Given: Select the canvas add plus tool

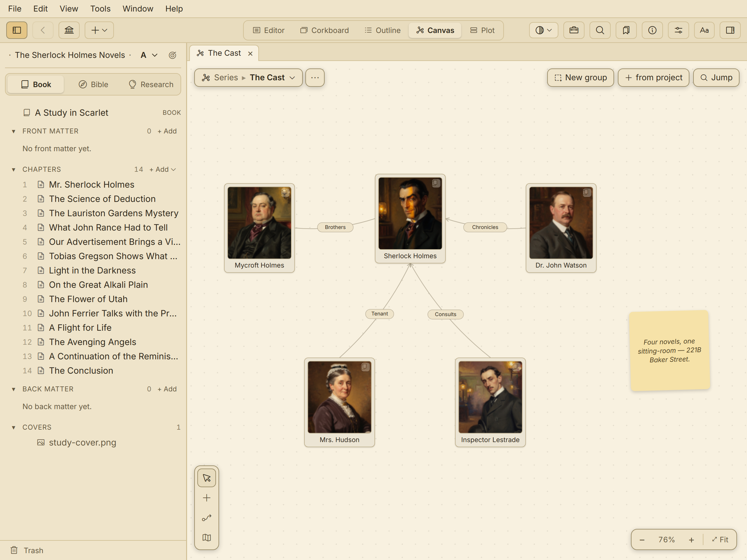Looking at the screenshot, I should [x=207, y=498].
